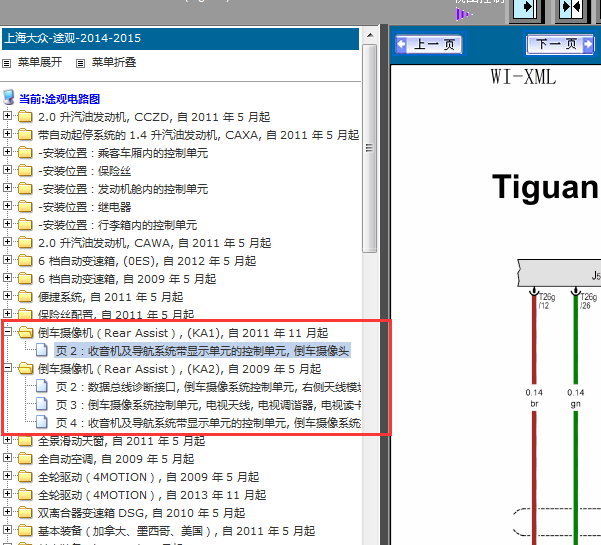Click the 0.14 gn wire label
601x545 pixels.
click(576, 398)
